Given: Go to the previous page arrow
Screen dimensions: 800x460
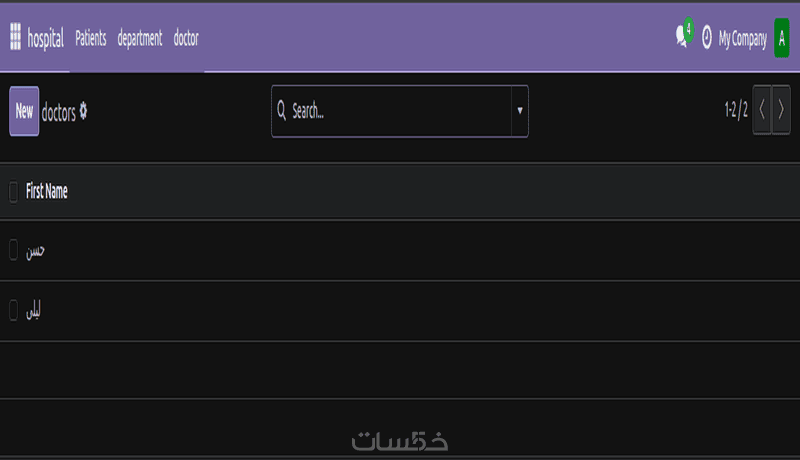Looking at the screenshot, I should 762,111.
